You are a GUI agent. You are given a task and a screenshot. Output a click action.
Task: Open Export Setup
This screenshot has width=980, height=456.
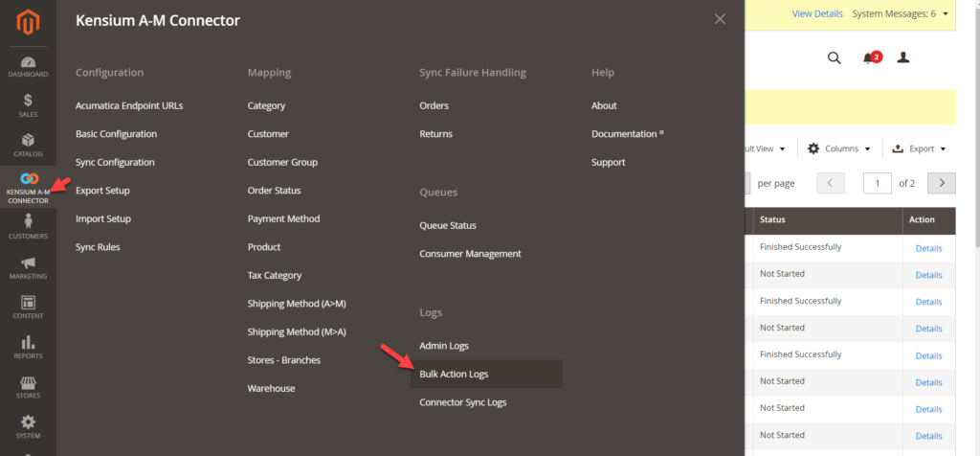point(102,190)
